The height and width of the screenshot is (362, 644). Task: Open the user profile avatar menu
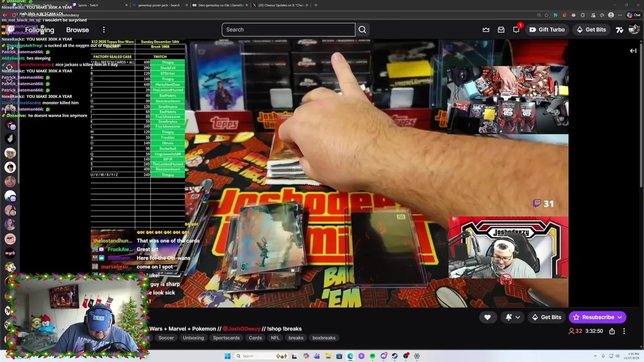(x=634, y=30)
